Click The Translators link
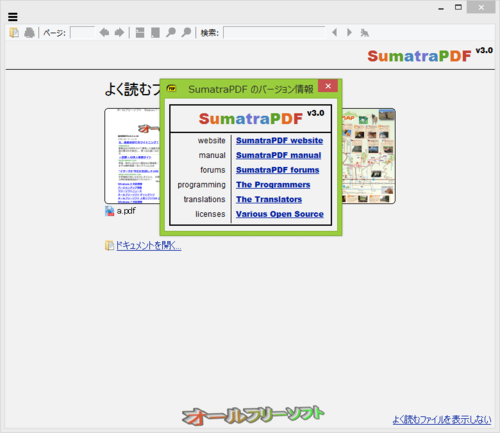500x433 pixels. (269, 199)
